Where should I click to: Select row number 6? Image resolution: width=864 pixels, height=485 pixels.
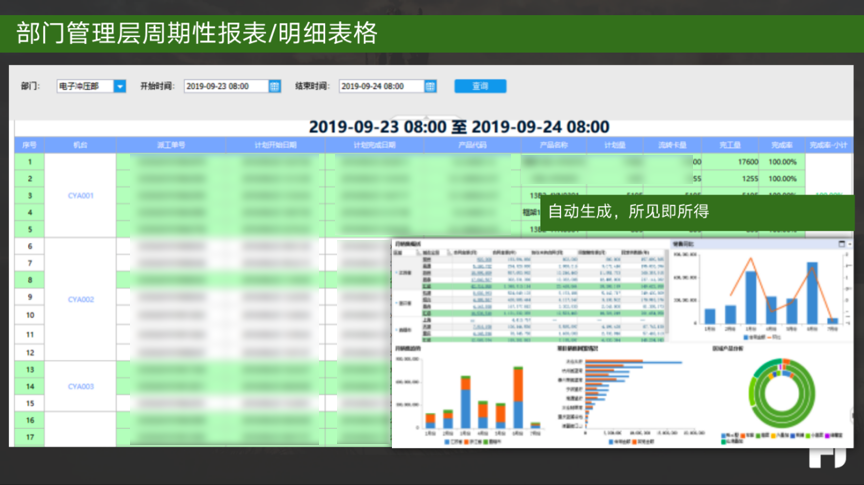tap(30, 246)
